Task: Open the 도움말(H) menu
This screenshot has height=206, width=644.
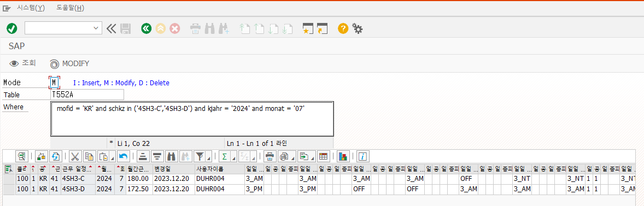Action: tap(70, 8)
